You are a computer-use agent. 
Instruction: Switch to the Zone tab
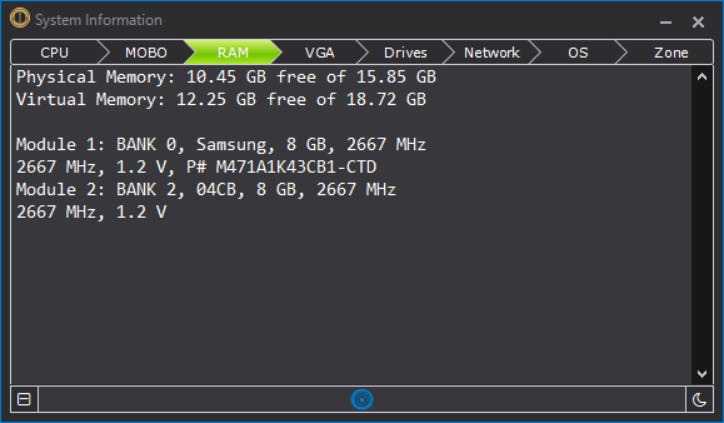click(670, 52)
